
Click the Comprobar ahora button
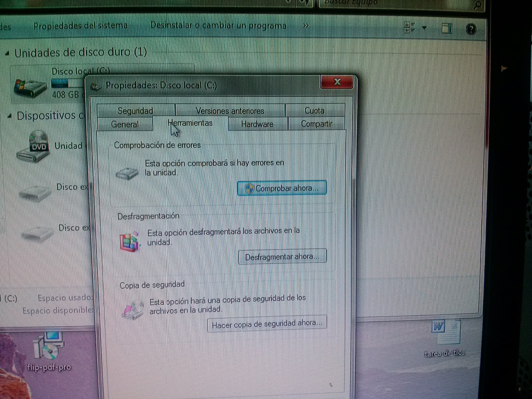282,188
